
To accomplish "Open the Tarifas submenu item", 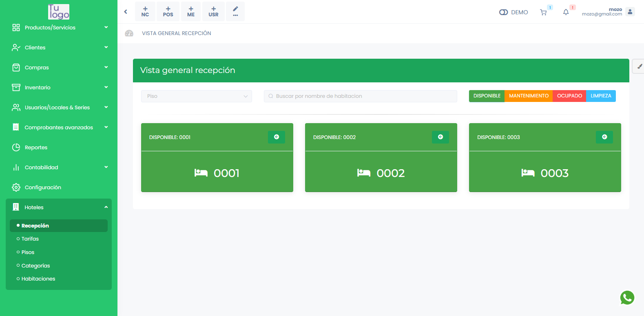I will pos(30,239).
